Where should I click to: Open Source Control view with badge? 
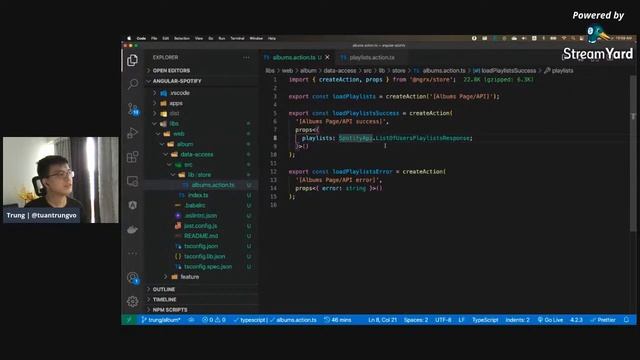pyautogui.click(x=133, y=109)
